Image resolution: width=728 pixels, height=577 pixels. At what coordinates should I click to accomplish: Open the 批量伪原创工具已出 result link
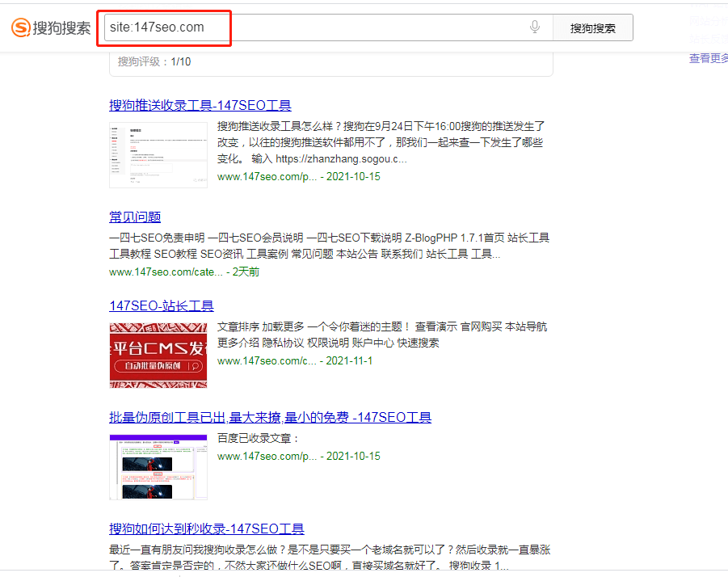click(270, 417)
